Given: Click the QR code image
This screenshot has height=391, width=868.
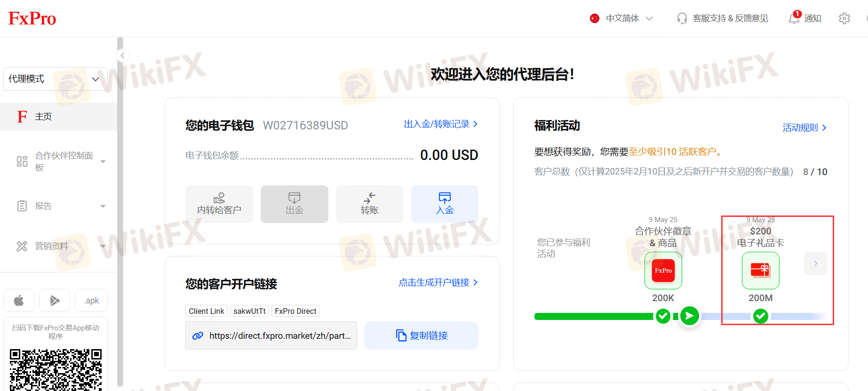Looking at the screenshot, I should point(56,370).
